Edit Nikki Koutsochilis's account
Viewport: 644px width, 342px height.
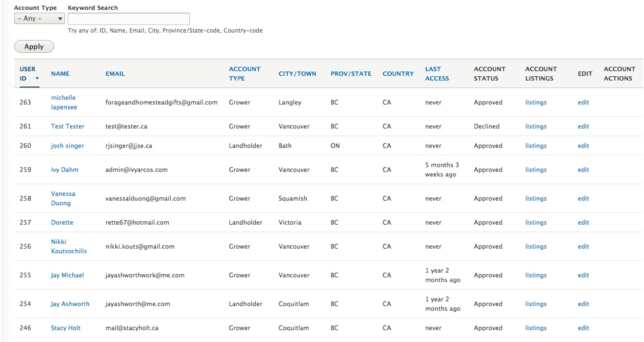click(x=583, y=246)
